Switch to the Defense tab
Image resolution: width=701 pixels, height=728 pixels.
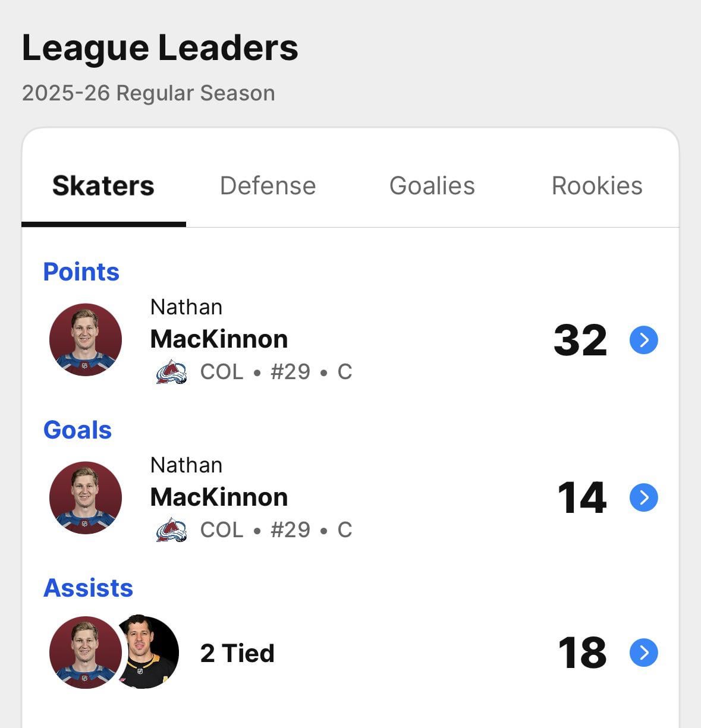(x=268, y=186)
